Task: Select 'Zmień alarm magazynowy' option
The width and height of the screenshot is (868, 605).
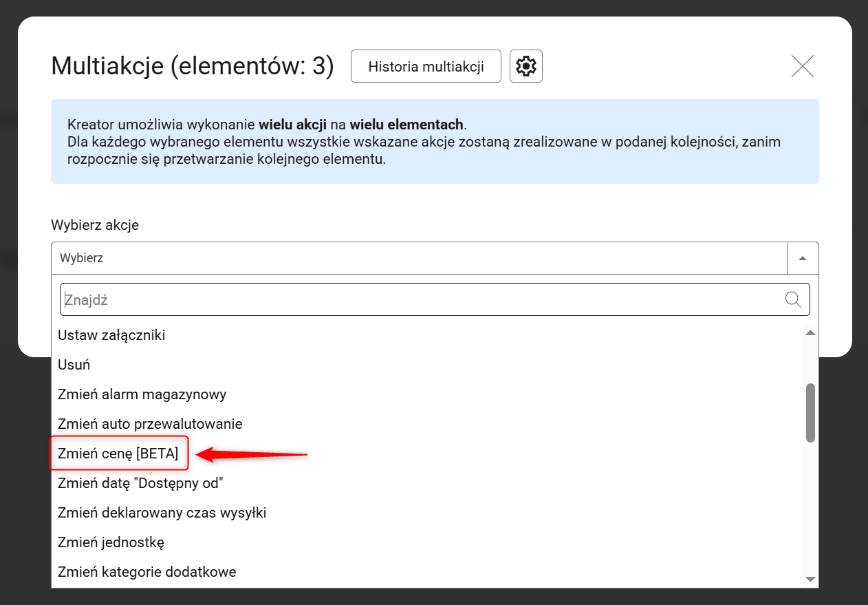Action: click(142, 394)
